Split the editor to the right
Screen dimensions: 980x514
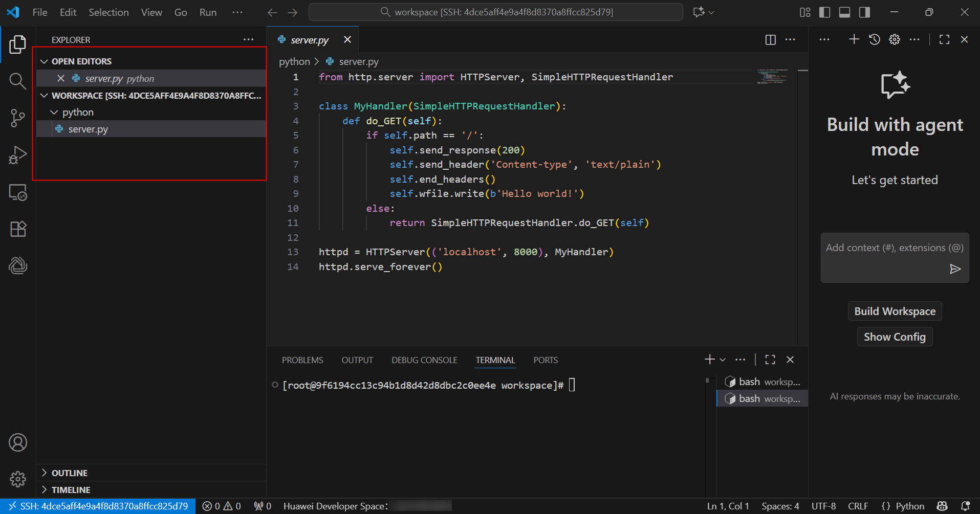(770, 40)
